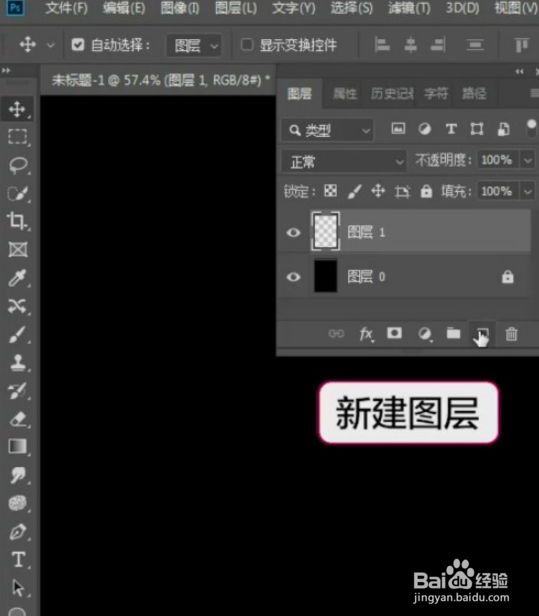
Task: Hide 图层 1 with its eye icon
Action: tap(293, 233)
